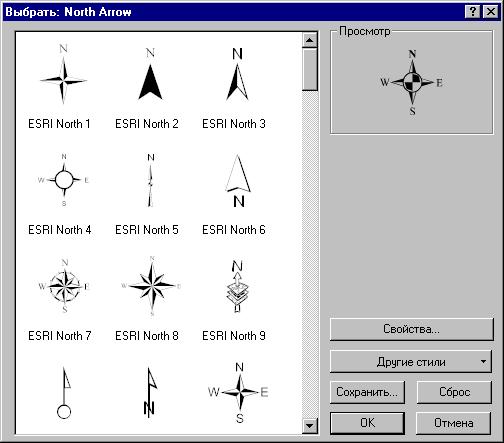
Task: Click the ESRI North 9 label
Action: (234, 336)
